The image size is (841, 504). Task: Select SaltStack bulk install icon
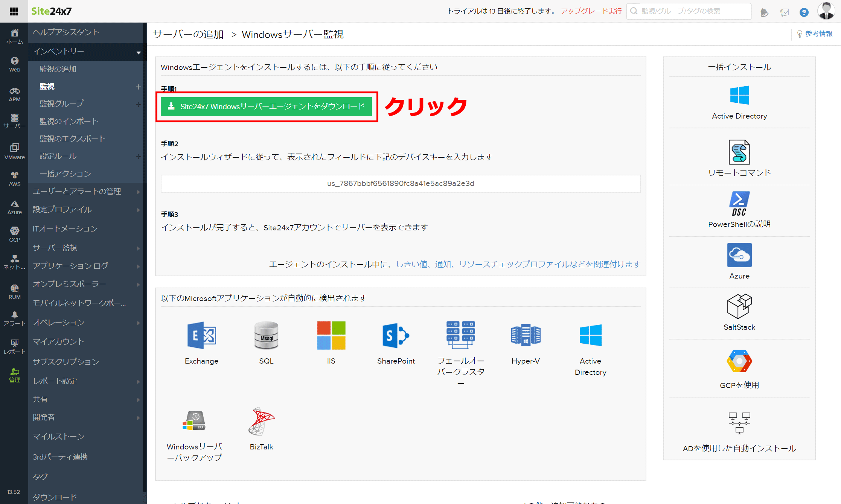click(x=739, y=306)
